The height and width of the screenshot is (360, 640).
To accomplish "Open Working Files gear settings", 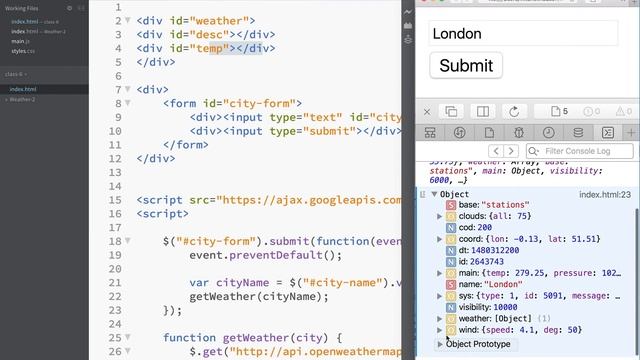I will point(69,8).
